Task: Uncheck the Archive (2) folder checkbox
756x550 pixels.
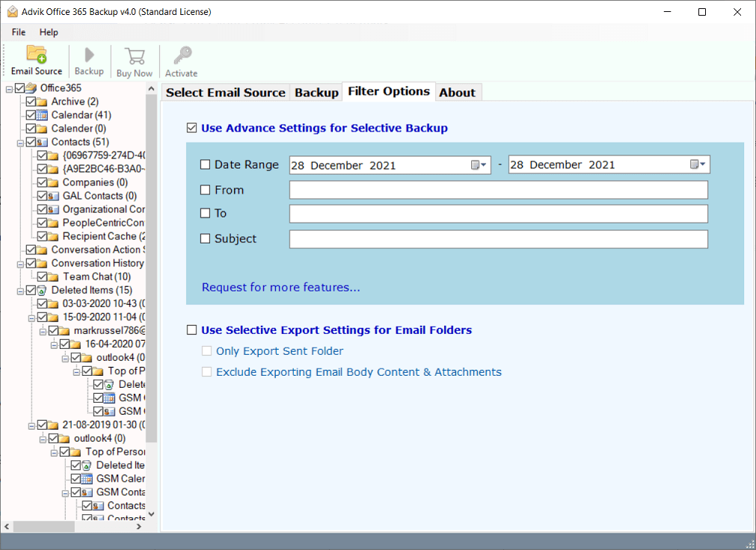Action: 31,101
